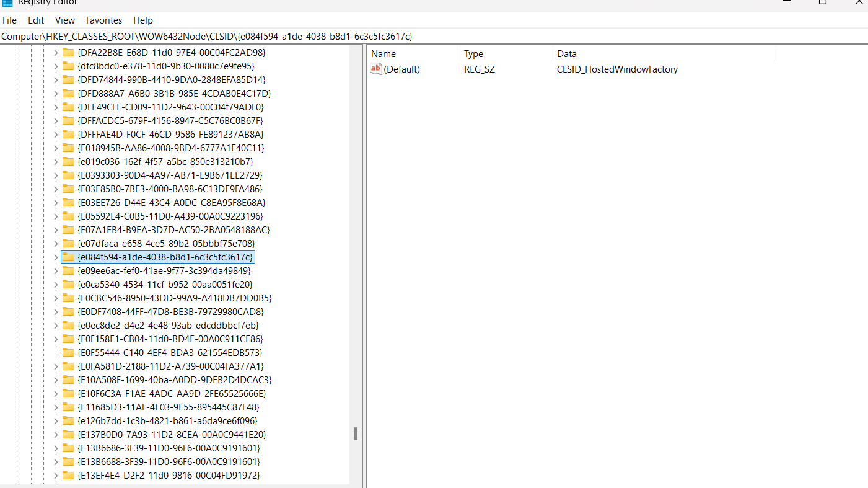Click the folder icon for {E03EE726-D44E-43C4-A0DC-C8EA95F8E68A}

coord(68,202)
